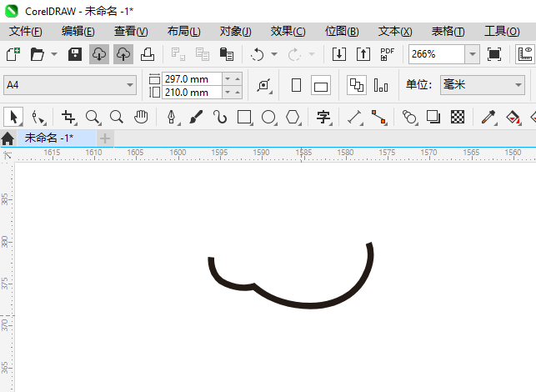Click the Import icon
The width and height of the screenshot is (536, 392).
tap(339, 54)
